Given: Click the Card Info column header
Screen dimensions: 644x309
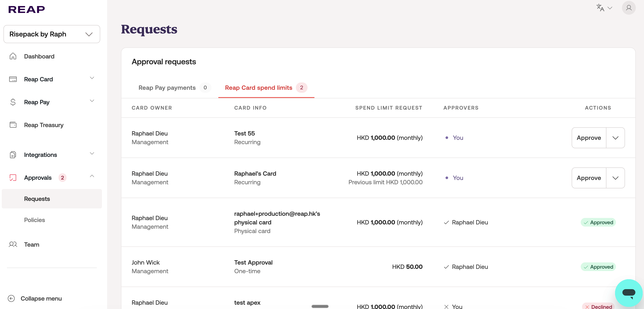Looking at the screenshot, I should click(250, 108).
